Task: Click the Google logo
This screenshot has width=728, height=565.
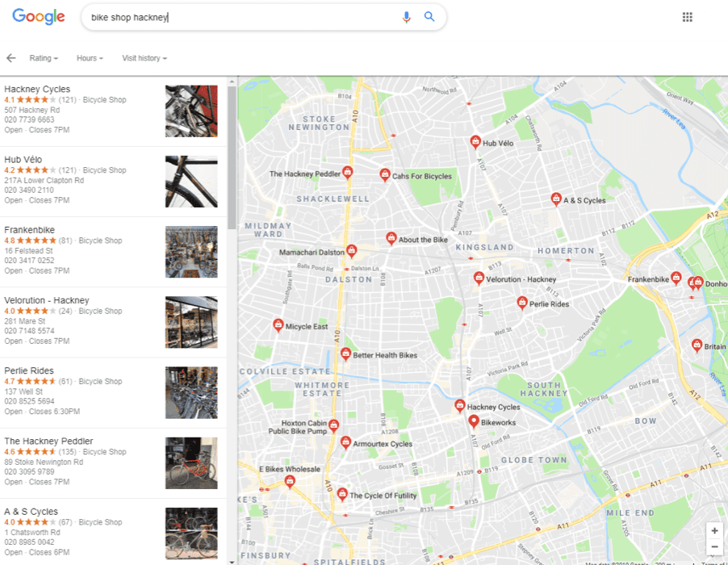Action: (x=39, y=17)
